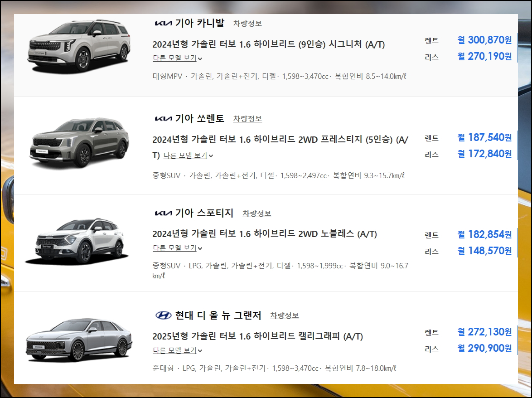The width and height of the screenshot is (532, 398).
Task: Click the 리스 label in Sorento row
Action: (431, 155)
